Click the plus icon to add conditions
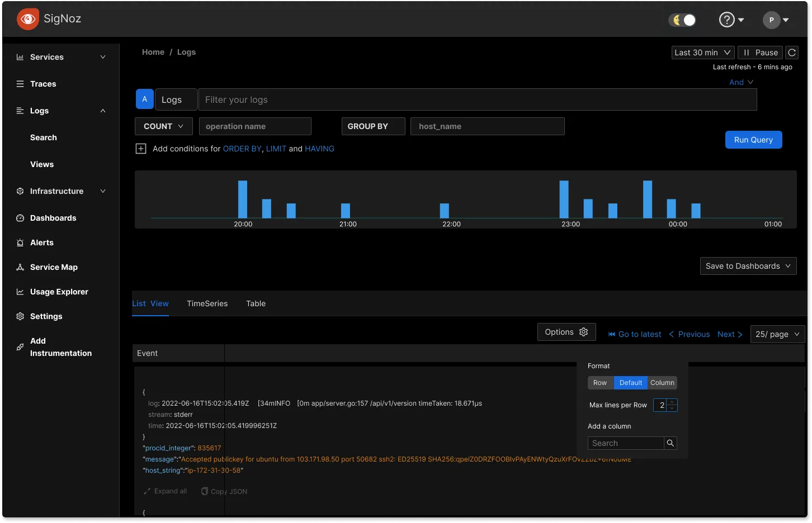Viewport: 812px width, 523px height. tap(141, 149)
